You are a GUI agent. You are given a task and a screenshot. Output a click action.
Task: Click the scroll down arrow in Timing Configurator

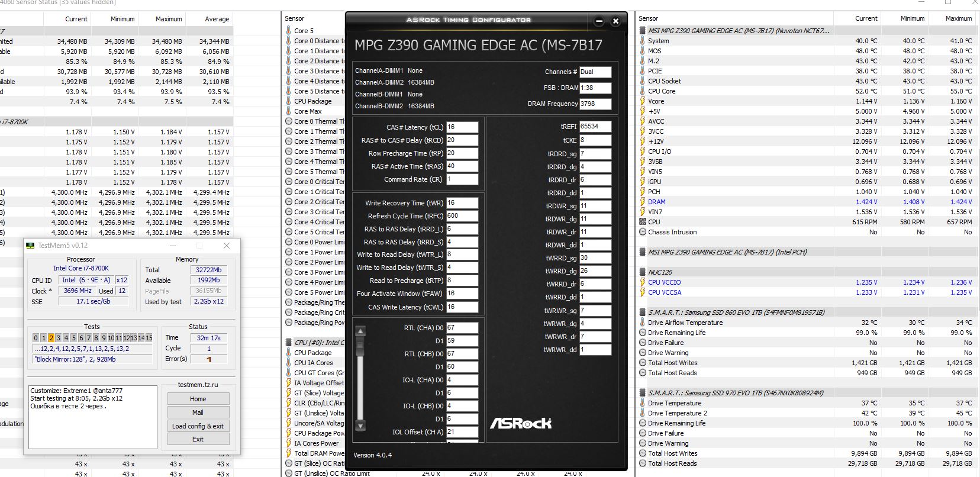(x=360, y=426)
